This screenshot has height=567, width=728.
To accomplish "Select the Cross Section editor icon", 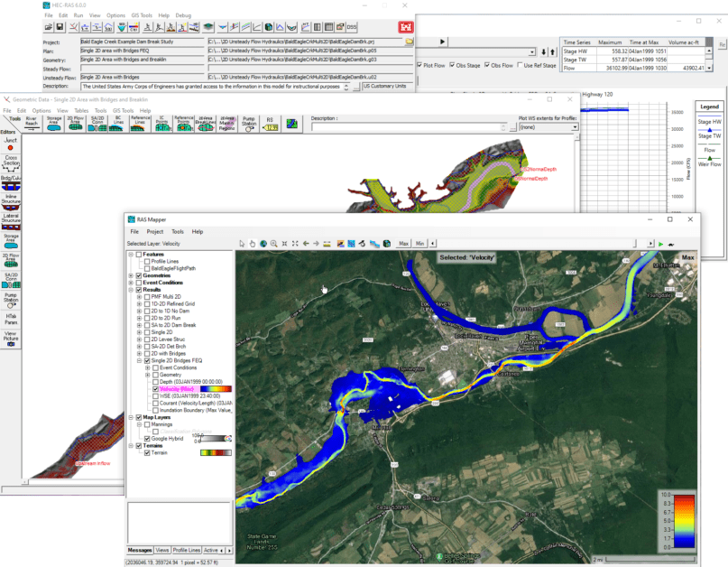I will tap(12, 163).
